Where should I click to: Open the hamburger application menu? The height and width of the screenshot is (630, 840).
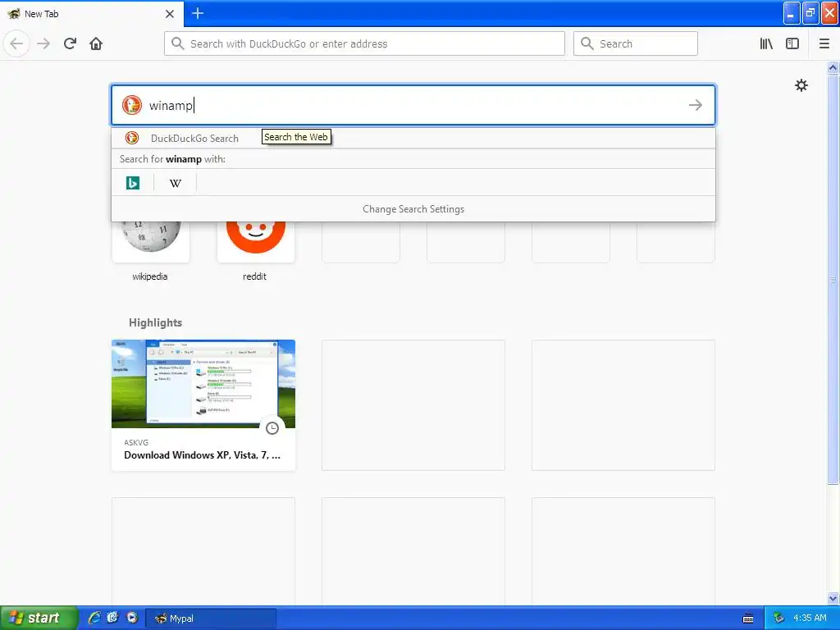(824, 43)
